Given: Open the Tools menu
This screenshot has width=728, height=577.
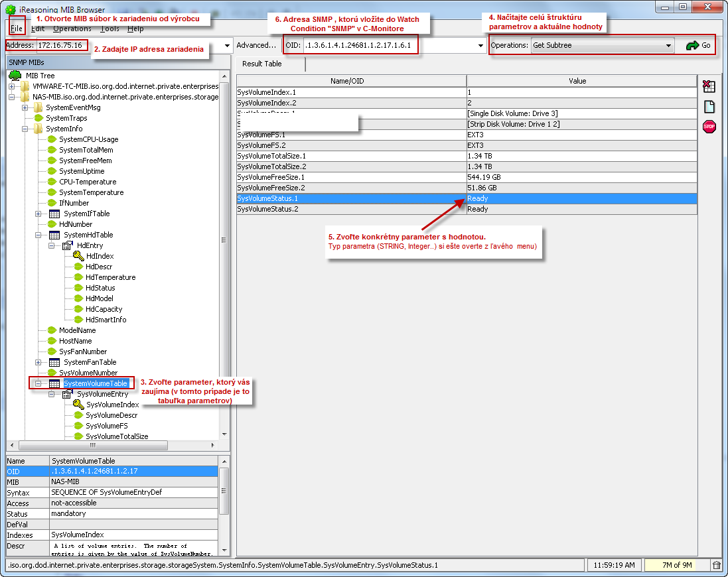Looking at the screenshot, I should click(x=109, y=29).
